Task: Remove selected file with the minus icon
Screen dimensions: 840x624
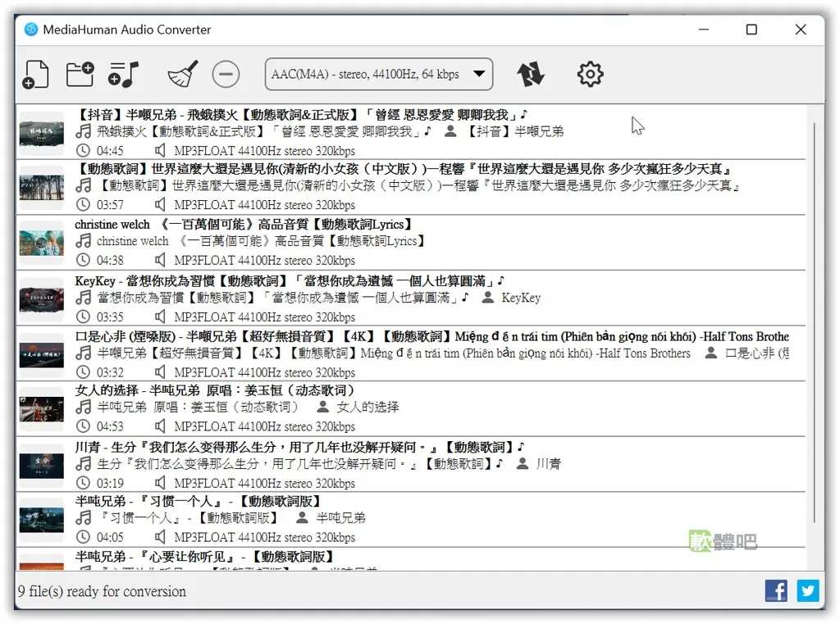Action: pos(226,74)
